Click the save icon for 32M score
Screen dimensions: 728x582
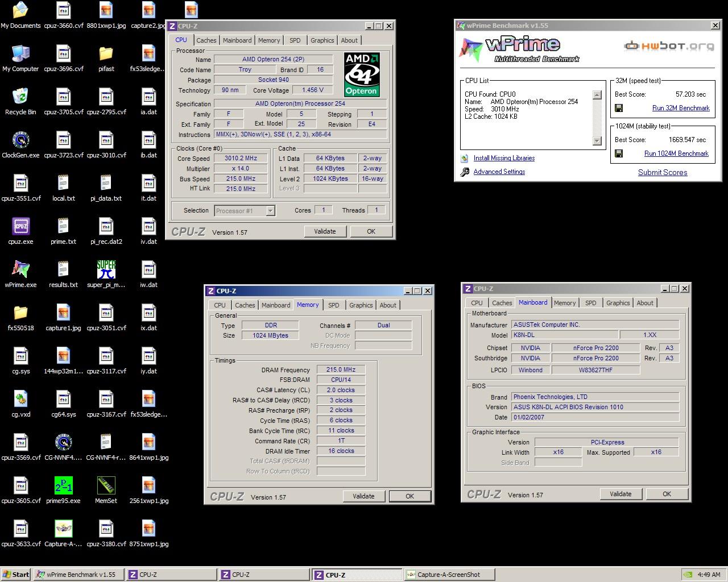pyautogui.click(x=619, y=108)
